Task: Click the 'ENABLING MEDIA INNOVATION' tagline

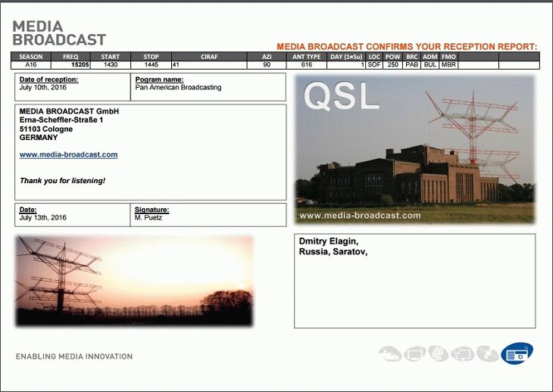Action: [74, 356]
